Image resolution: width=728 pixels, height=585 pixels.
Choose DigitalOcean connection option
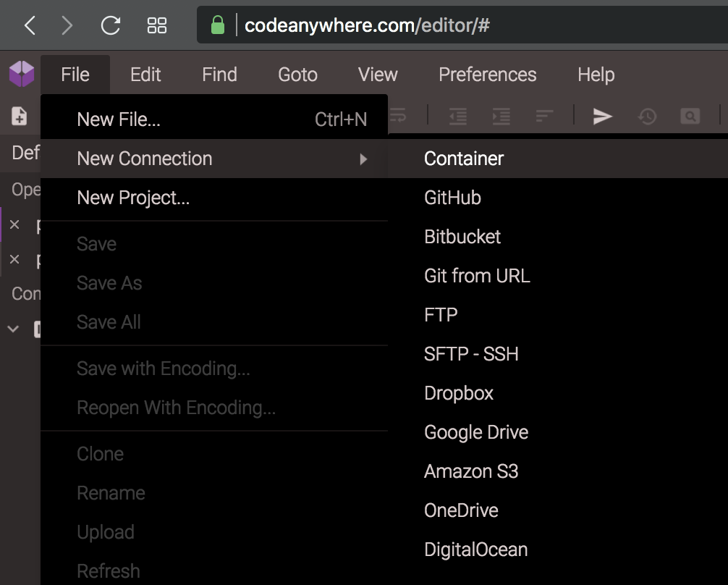pyautogui.click(x=558, y=550)
